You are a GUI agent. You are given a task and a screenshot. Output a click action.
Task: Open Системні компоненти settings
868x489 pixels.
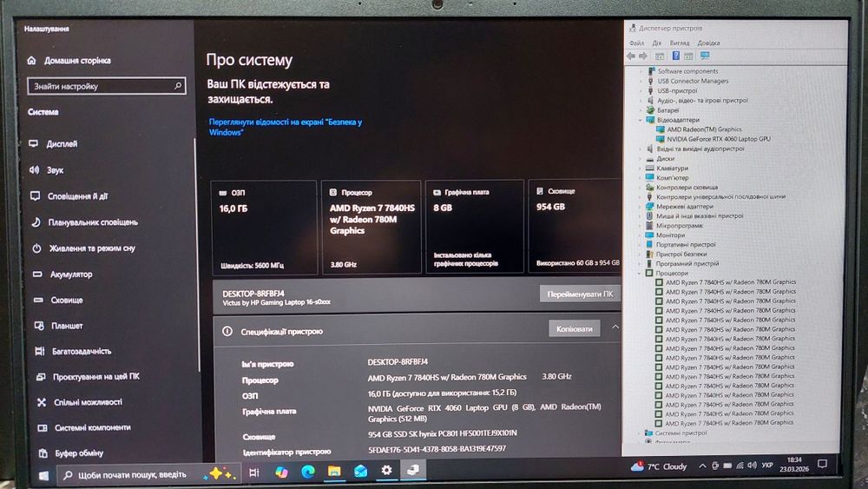click(x=84, y=427)
